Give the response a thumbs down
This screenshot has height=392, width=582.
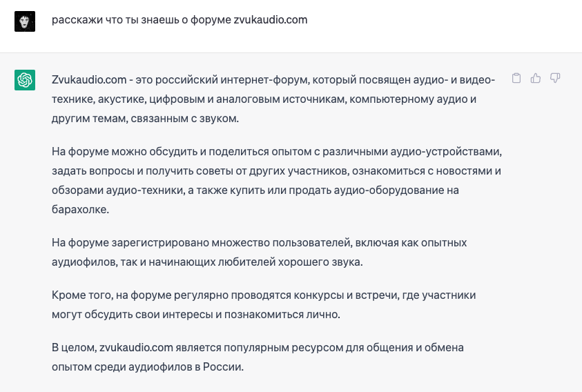[x=554, y=79]
